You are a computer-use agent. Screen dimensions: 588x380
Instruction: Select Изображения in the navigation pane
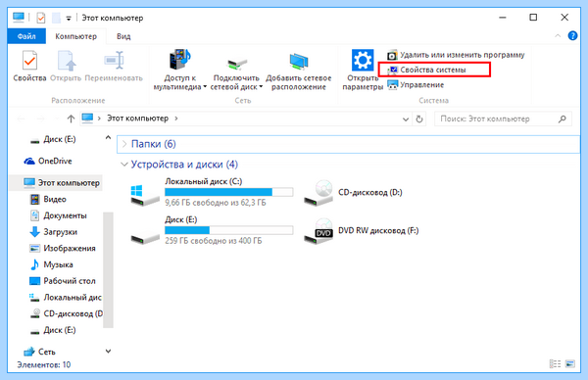[x=63, y=249]
